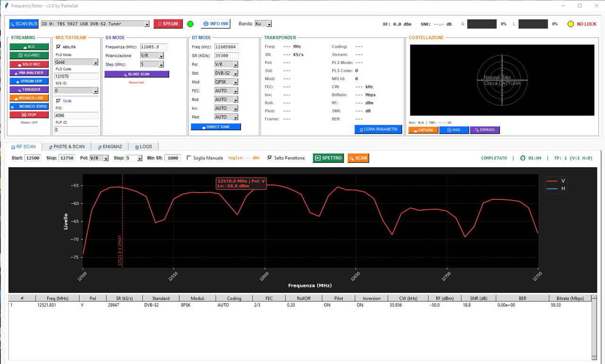Click the SNR (dB) column header
605x364 pixels.
click(x=478, y=298)
